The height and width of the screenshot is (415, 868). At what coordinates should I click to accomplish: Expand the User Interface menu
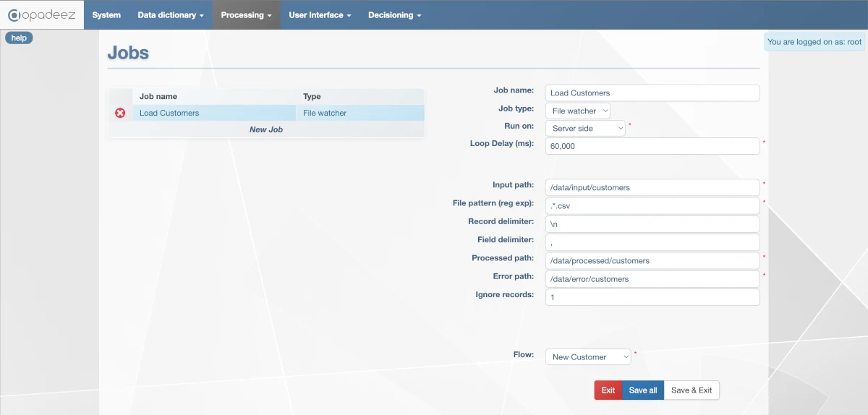tap(320, 15)
